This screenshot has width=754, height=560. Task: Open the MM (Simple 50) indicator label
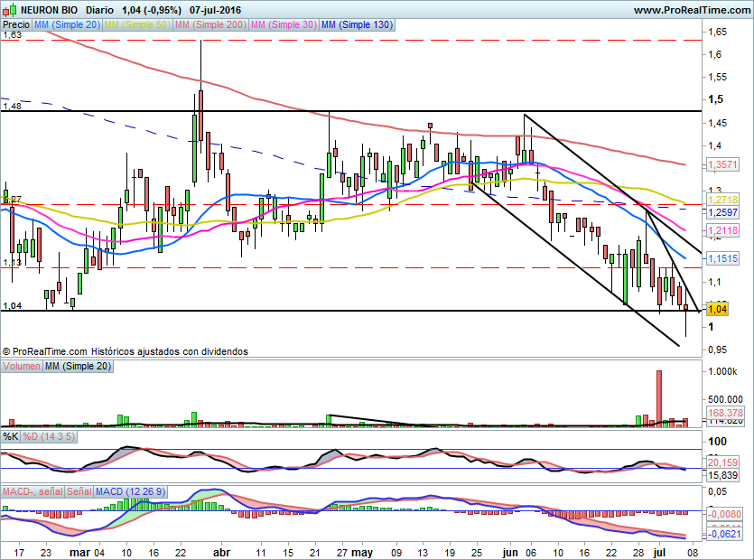(137, 24)
